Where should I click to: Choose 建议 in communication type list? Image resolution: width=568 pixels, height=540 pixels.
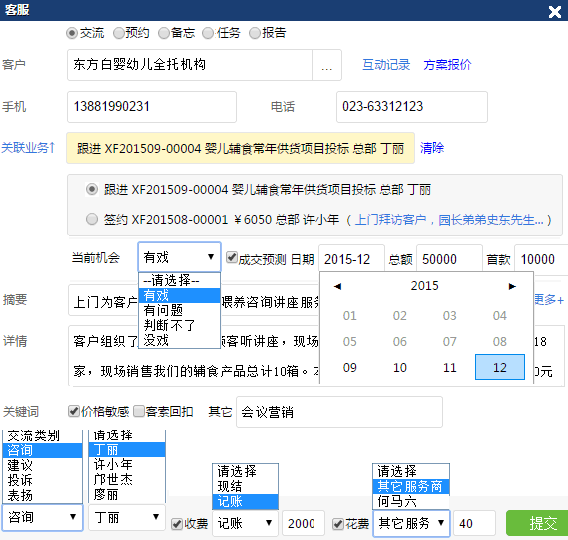[42, 465]
